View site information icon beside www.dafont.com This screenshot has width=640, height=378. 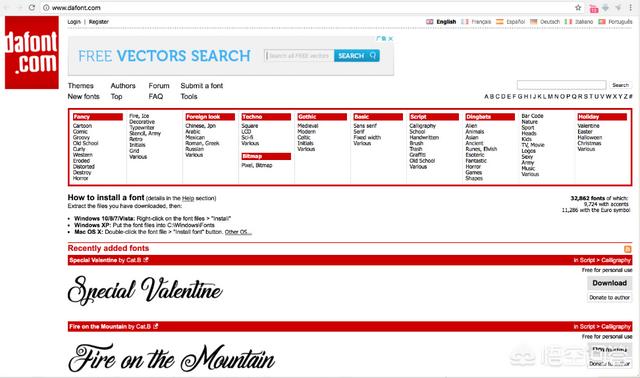click(x=46, y=8)
